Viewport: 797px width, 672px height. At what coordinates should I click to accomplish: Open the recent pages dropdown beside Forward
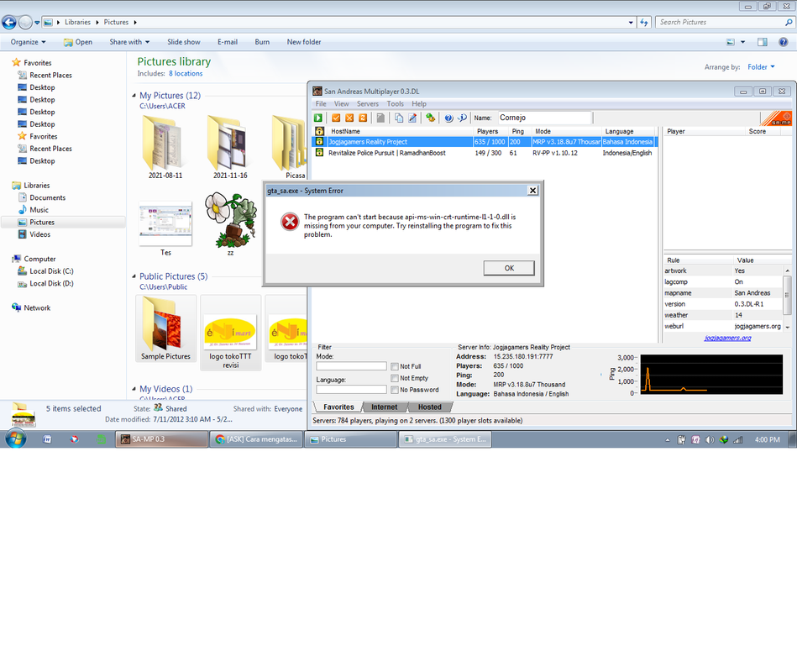pos(37,23)
